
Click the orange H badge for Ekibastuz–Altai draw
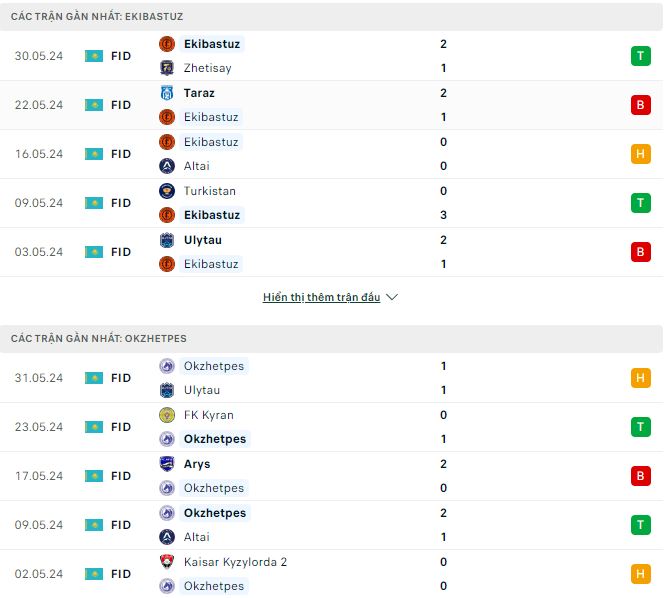tap(640, 154)
